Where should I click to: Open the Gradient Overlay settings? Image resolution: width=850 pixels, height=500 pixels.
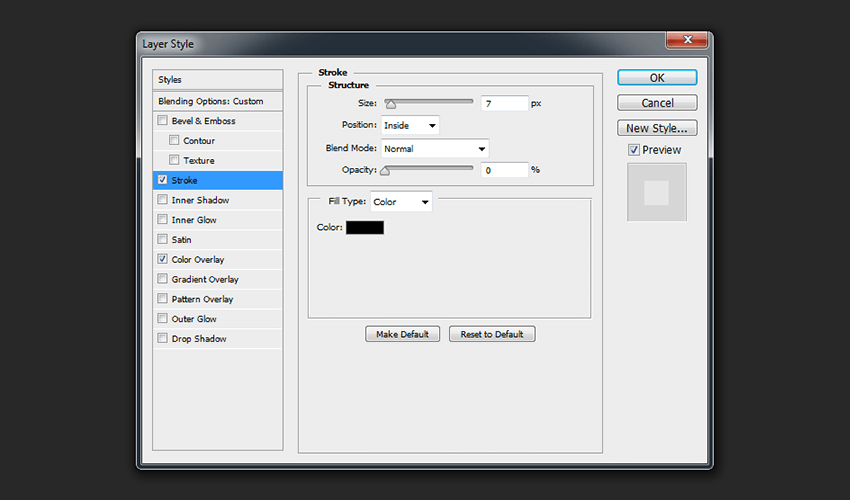tap(205, 279)
